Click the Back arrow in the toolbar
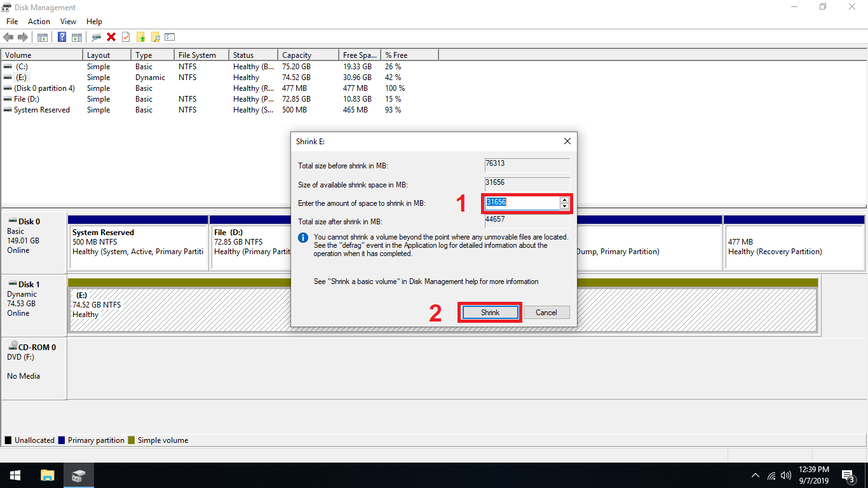Image resolution: width=868 pixels, height=488 pixels. (8, 37)
